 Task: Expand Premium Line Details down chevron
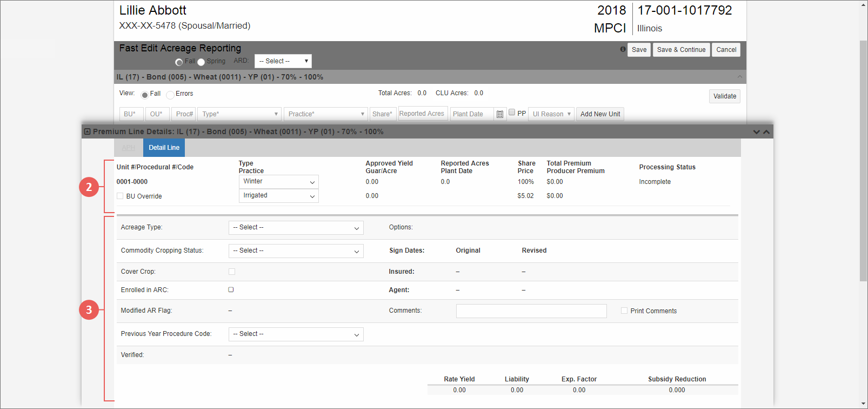[x=757, y=132]
